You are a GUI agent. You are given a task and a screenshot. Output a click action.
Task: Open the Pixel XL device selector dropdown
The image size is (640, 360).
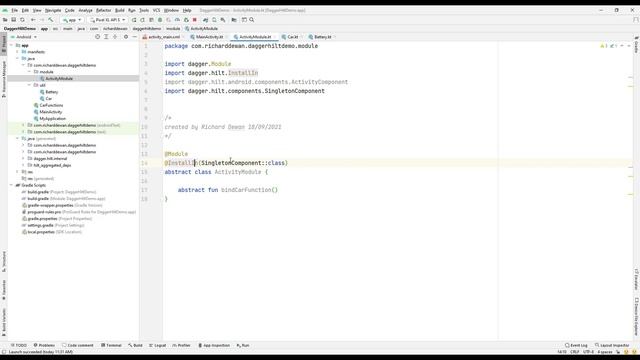click(107, 20)
